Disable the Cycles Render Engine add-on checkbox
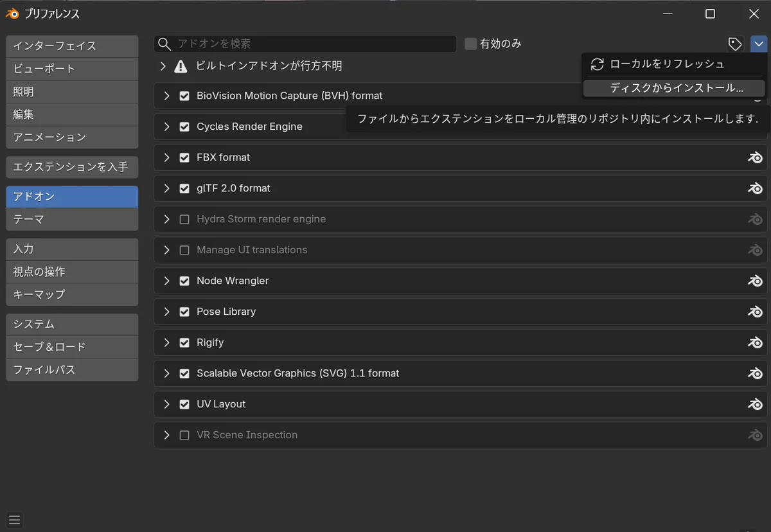Screen dimensions: 771x532 (x=184, y=127)
